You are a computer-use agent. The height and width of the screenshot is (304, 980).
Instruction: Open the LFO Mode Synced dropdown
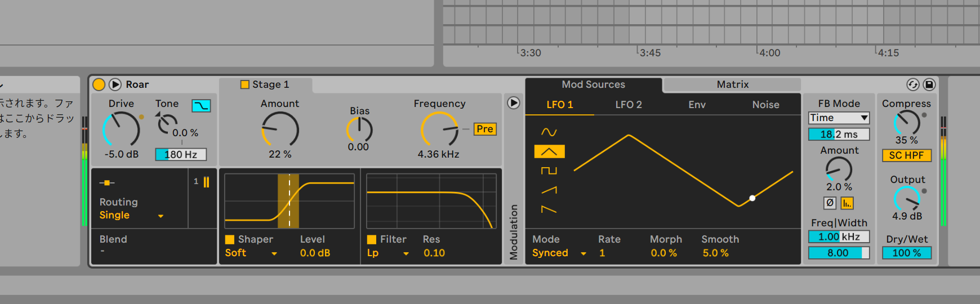(x=559, y=253)
